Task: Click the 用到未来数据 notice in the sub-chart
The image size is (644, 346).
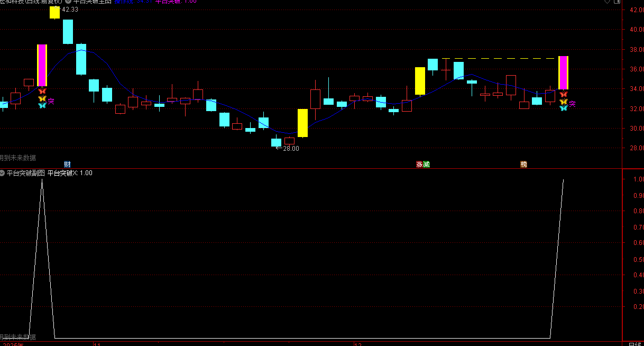Action: [x=18, y=337]
